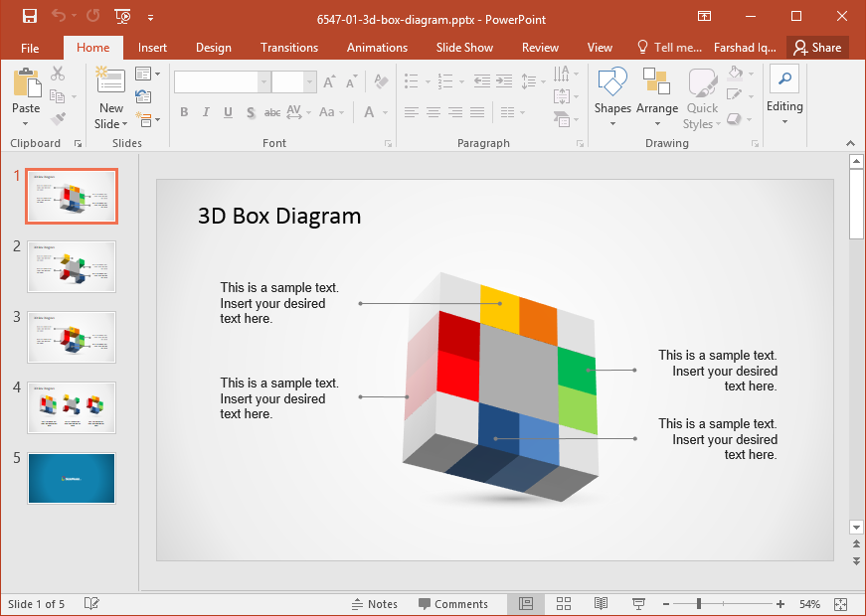
Task: Click the Redo/Repeat icon
Action: [x=92, y=17]
